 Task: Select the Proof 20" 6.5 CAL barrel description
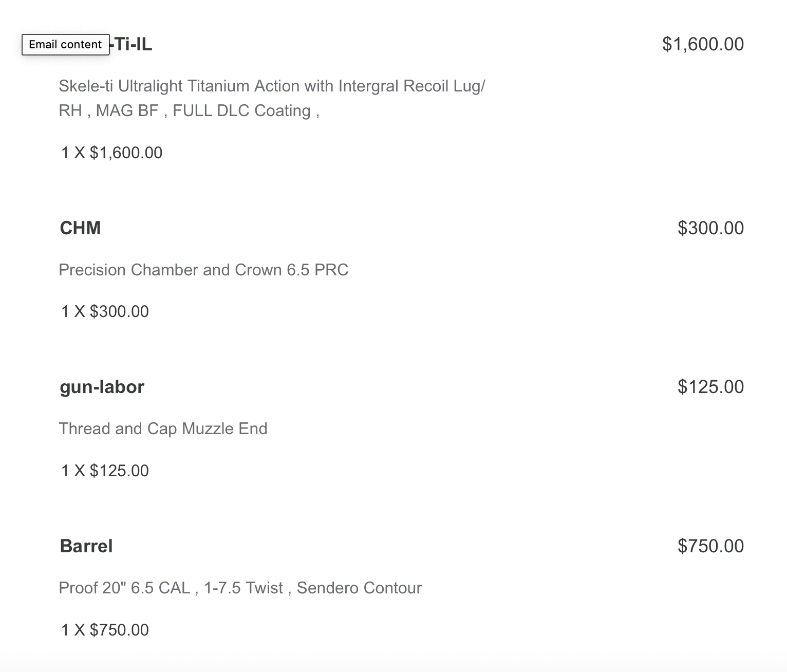pyautogui.click(x=240, y=588)
